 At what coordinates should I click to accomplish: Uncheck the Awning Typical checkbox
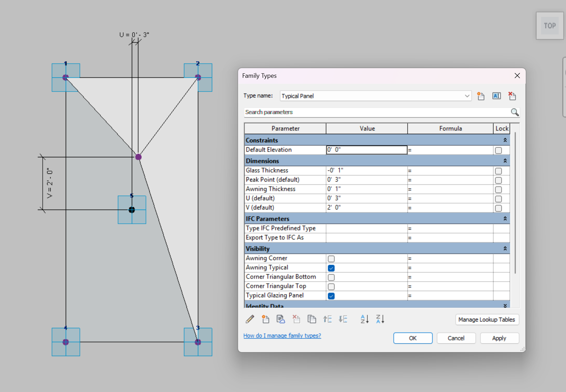[x=331, y=268]
